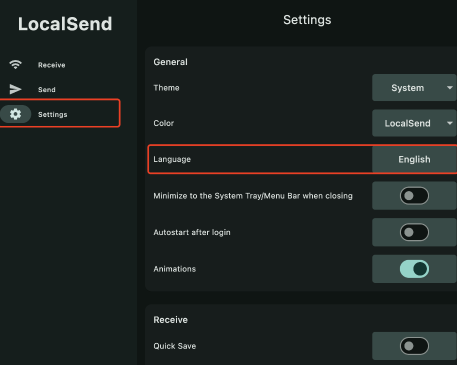
Task: Open the Theme System dropdown
Action: [414, 88]
